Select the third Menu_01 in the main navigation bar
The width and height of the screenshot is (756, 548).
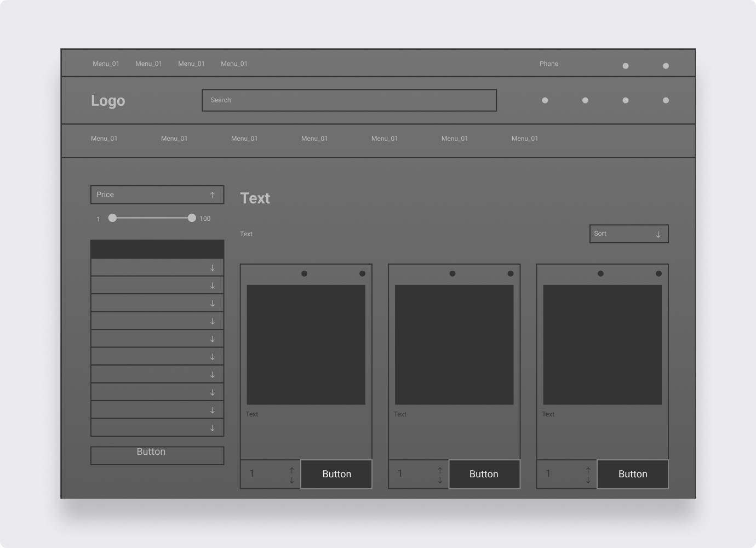click(x=244, y=139)
